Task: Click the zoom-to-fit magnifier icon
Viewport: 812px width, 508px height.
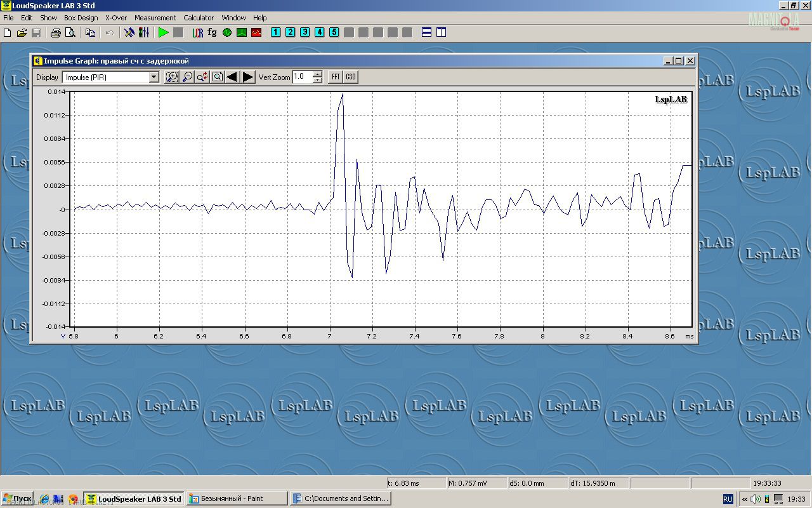Action: coord(218,77)
